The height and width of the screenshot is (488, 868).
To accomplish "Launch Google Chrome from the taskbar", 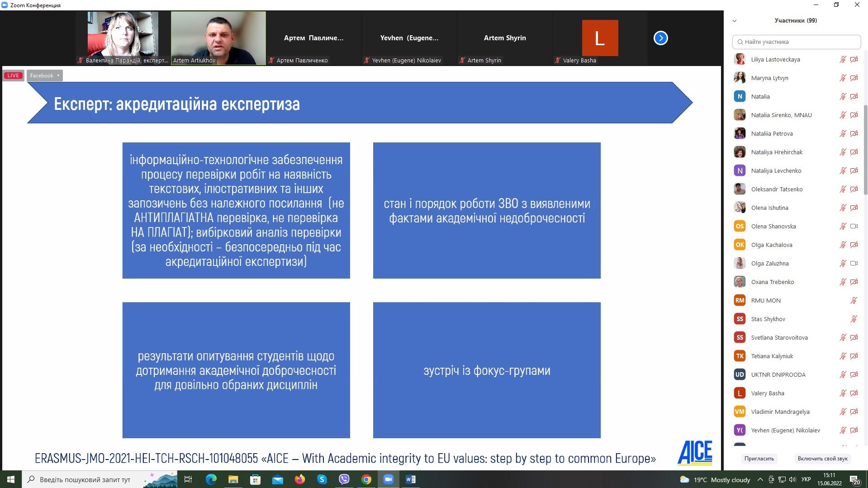I will [x=366, y=479].
